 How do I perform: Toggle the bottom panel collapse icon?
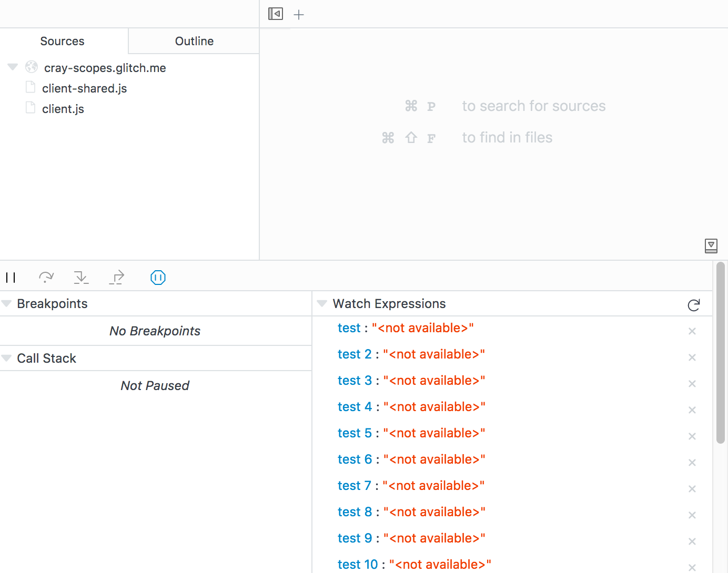click(x=711, y=246)
